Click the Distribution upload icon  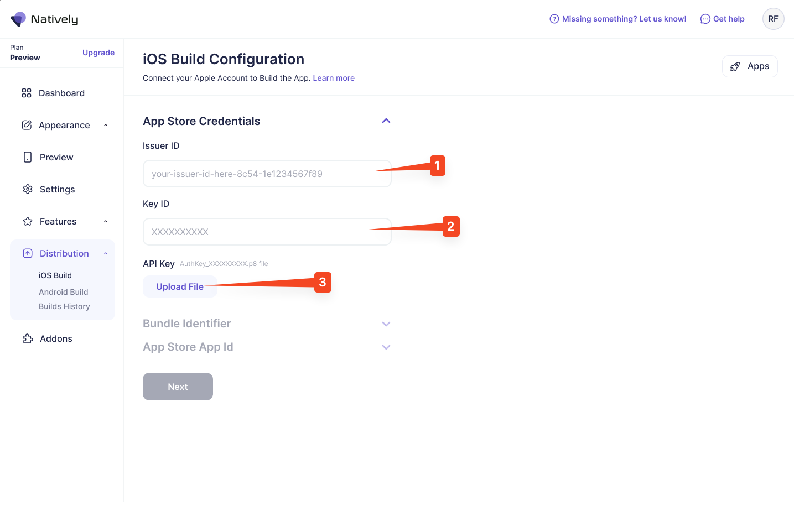point(28,253)
